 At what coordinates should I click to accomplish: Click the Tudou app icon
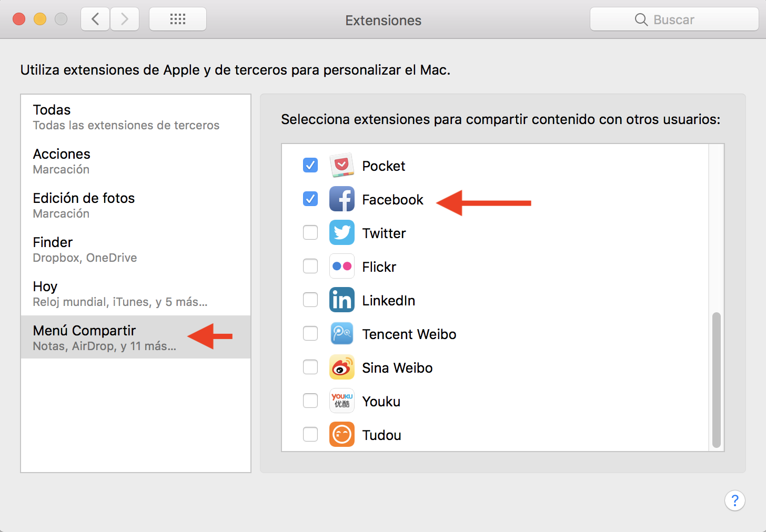pyautogui.click(x=342, y=435)
